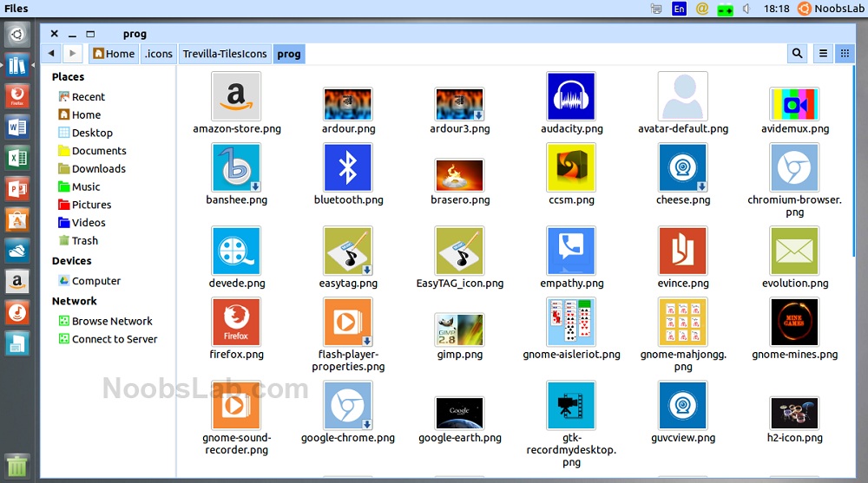
Task: Open Trevilla-TilesIcons in the path bar
Action: point(225,54)
